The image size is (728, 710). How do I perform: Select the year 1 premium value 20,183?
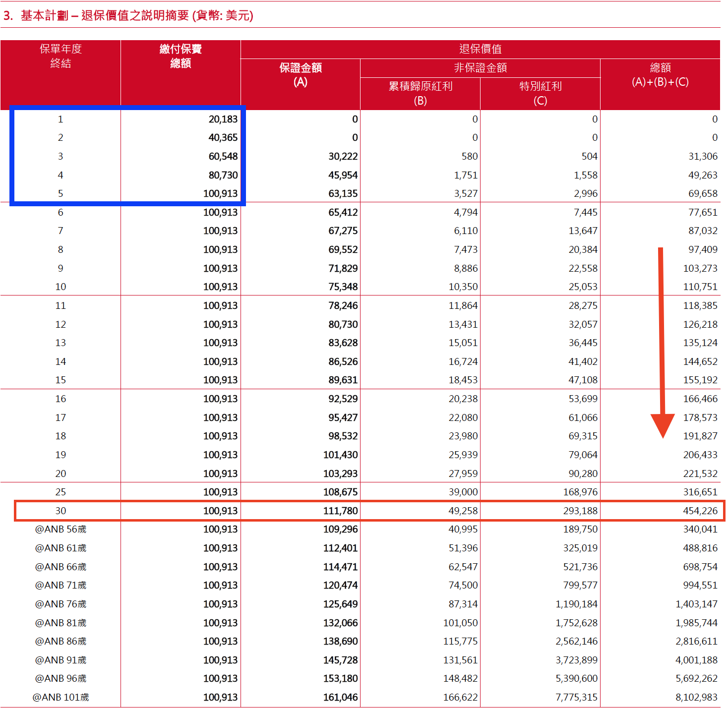click(223, 119)
